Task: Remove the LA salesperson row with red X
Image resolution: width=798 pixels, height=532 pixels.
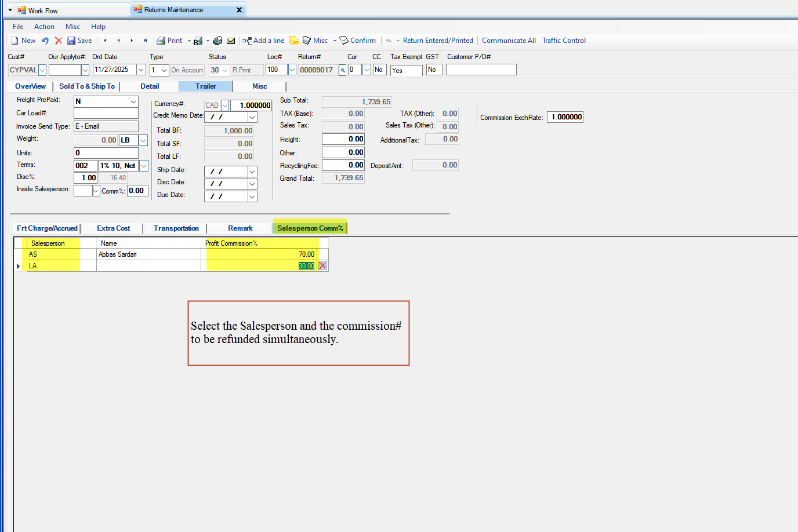Action: (x=322, y=265)
